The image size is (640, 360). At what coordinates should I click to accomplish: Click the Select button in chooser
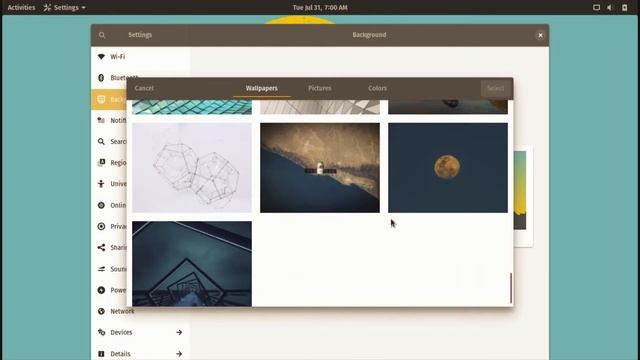(x=495, y=88)
